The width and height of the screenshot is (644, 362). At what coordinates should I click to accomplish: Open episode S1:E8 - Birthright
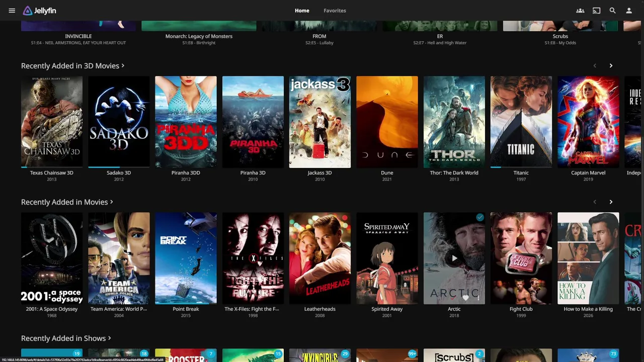(x=199, y=43)
